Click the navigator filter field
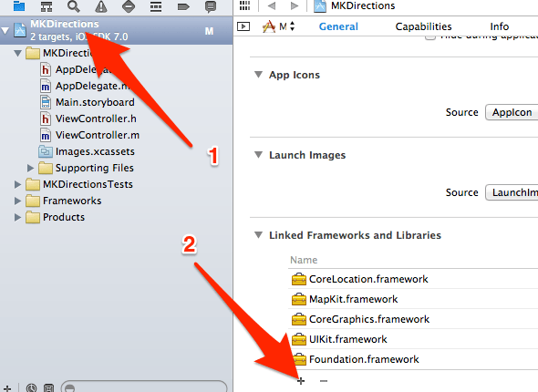 (x=144, y=387)
